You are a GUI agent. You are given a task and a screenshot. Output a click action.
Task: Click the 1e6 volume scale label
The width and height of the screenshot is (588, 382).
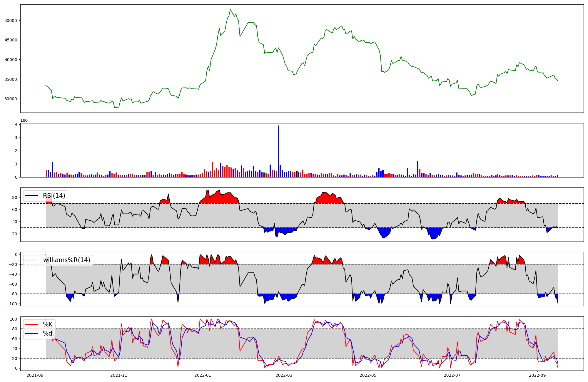pyautogui.click(x=24, y=120)
